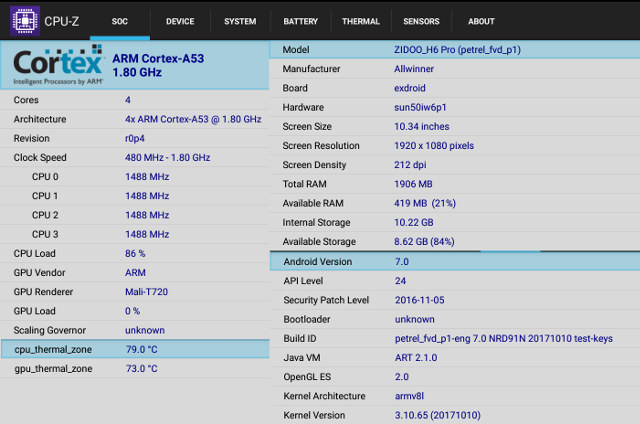Viewport: 640px width, 424px height.
Task: Select the CPU 2 row 1488 MHz
Action: (x=135, y=215)
